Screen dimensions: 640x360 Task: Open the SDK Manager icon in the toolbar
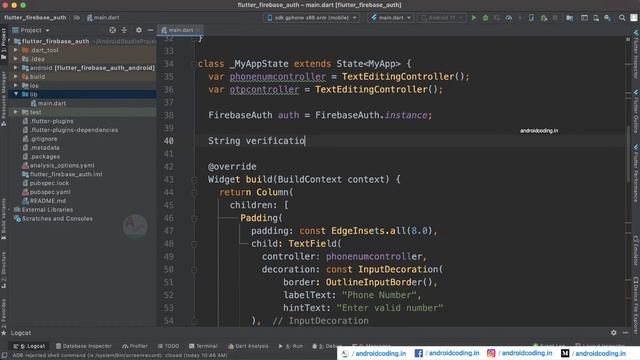click(608, 18)
